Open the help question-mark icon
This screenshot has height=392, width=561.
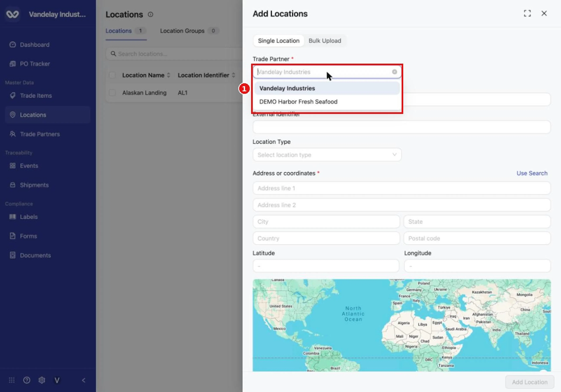(x=27, y=380)
